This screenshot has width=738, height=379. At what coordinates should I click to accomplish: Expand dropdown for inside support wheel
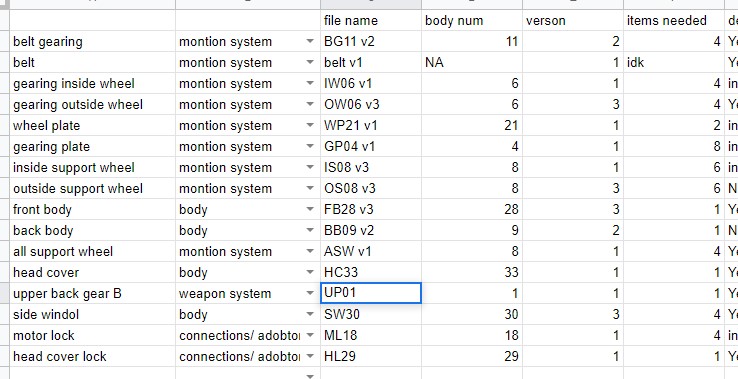(310, 168)
